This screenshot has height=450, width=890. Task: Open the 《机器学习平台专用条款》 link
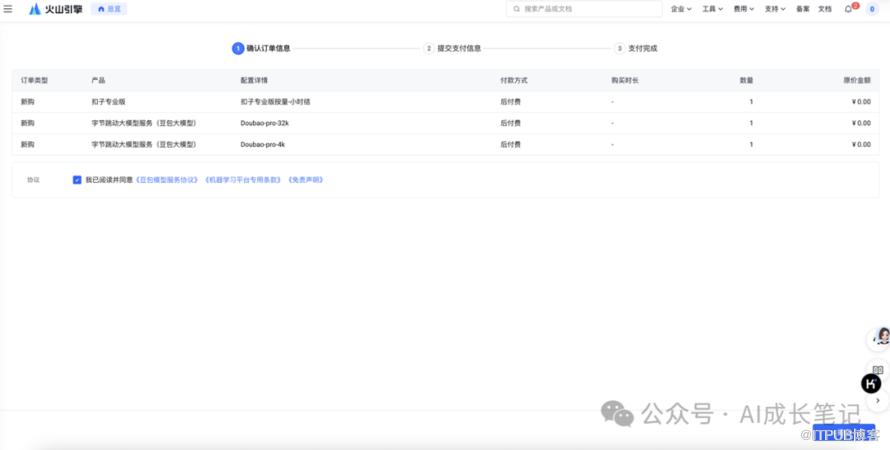pos(243,180)
